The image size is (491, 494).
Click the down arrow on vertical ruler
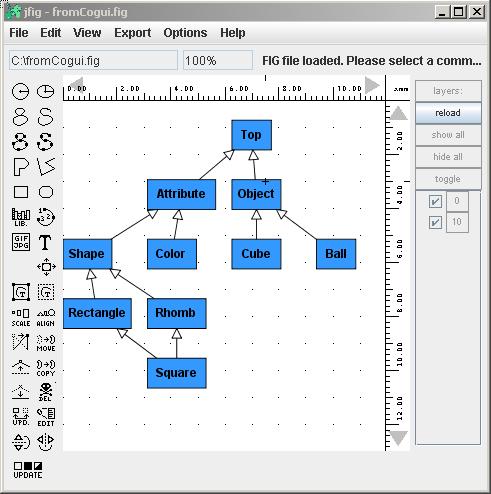pos(399,438)
